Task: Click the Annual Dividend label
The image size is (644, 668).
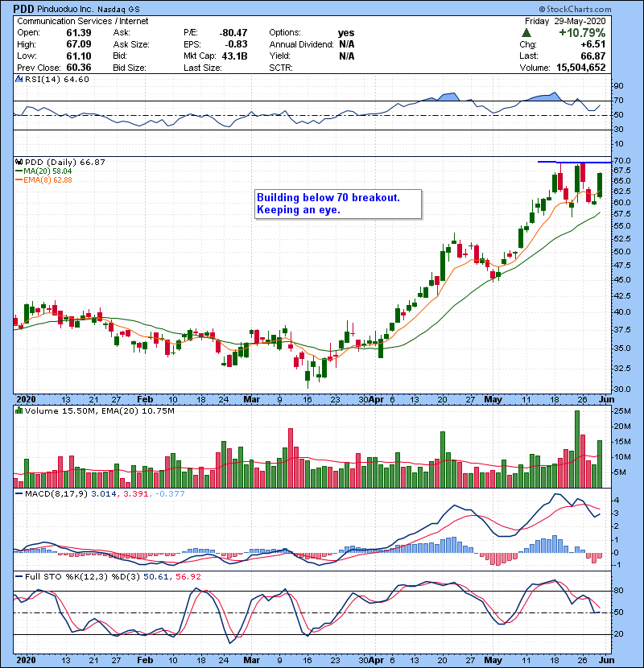Action: (301, 44)
